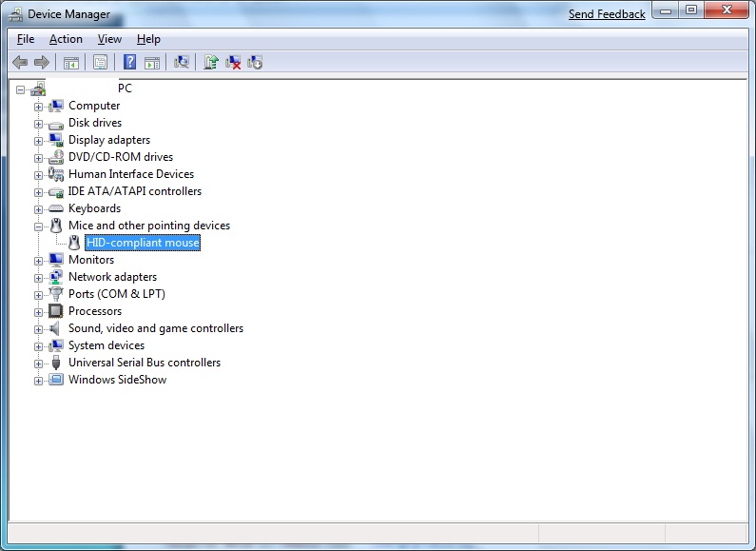756x551 pixels.
Task: Expand the Network adapters category
Action: [x=39, y=277]
